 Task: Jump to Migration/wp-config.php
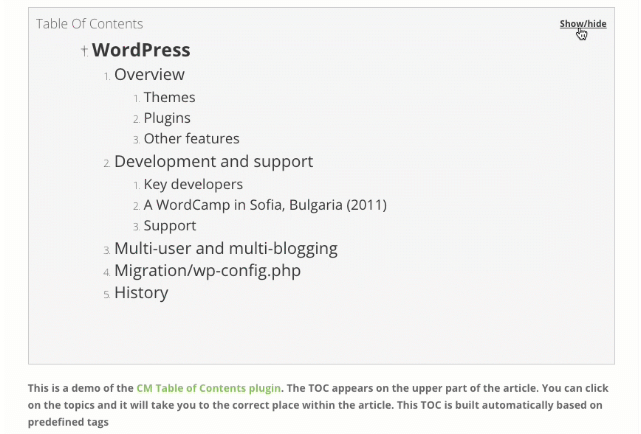click(x=207, y=270)
